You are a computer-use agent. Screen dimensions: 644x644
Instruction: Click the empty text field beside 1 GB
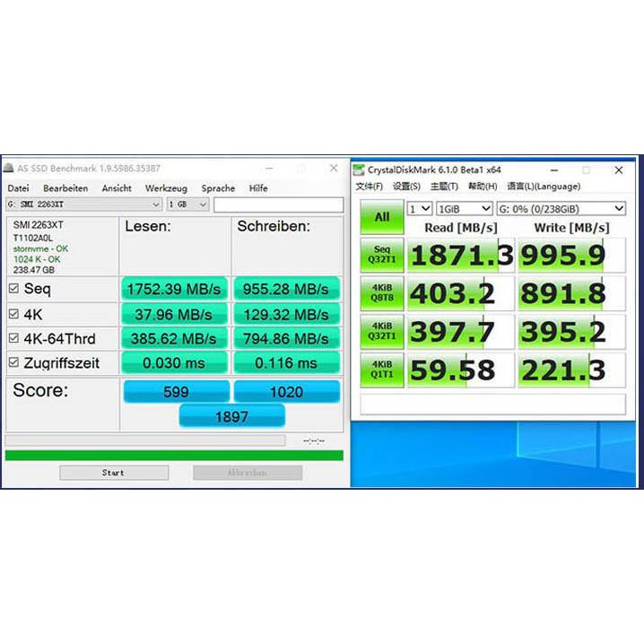pyautogui.click(x=277, y=205)
